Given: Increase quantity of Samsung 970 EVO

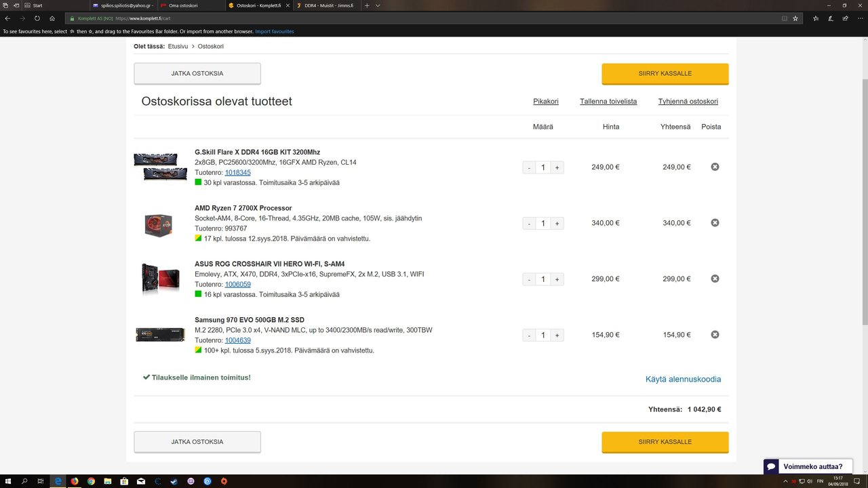Looking at the screenshot, I should pyautogui.click(x=557, y=335).
